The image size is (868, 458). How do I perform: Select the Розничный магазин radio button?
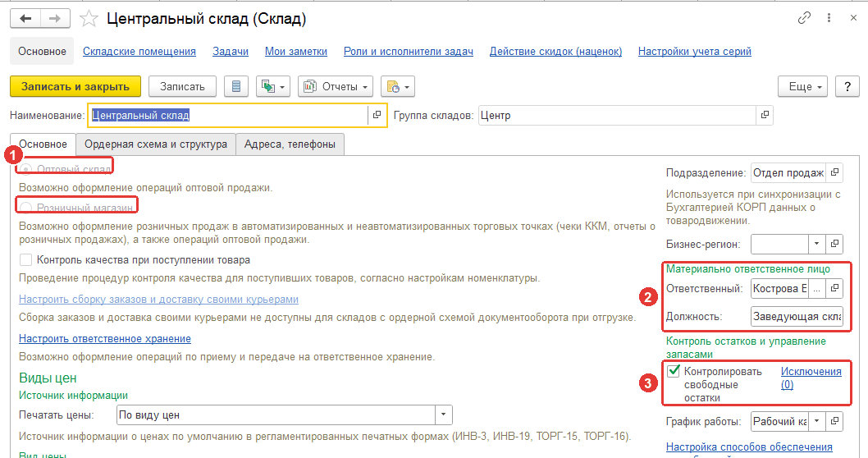tap(25, 208)
